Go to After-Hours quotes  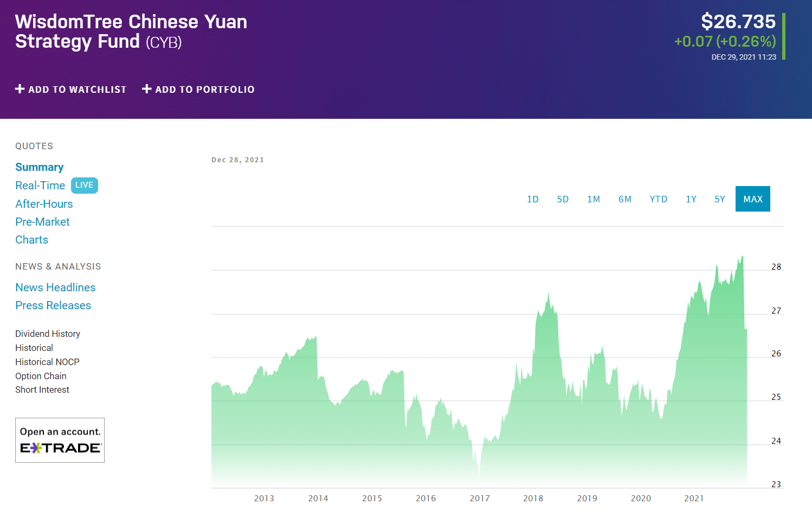(44, 204)
